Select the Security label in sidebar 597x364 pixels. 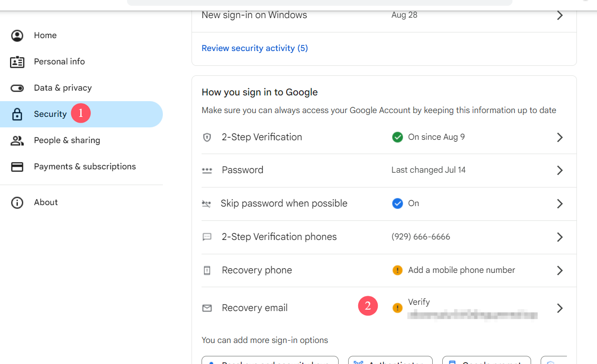(x=50, y=114)
